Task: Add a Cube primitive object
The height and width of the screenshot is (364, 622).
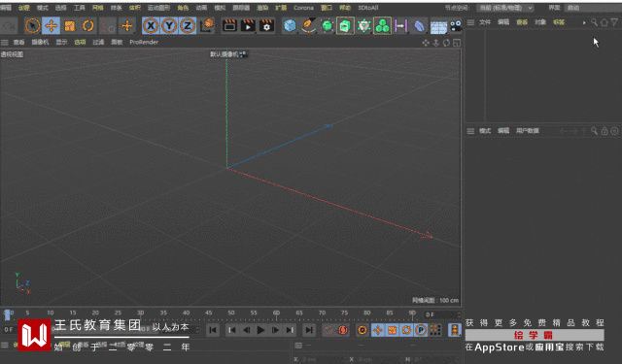Action: 290,26
